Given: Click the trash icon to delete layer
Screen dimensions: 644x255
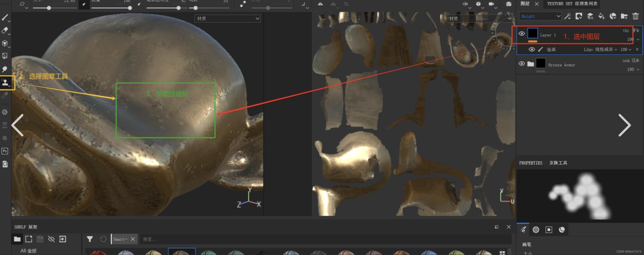Looking at the screenshot, I should tap(635, 16).
